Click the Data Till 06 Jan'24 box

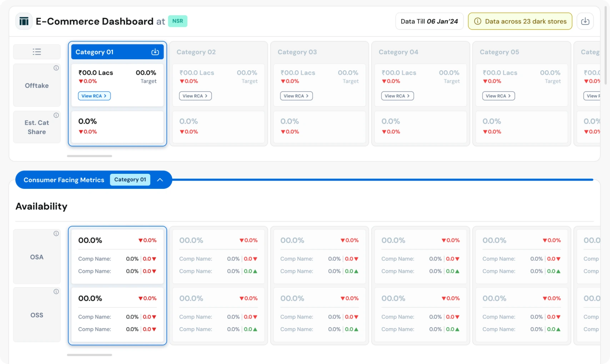click(x=429, y=21)
